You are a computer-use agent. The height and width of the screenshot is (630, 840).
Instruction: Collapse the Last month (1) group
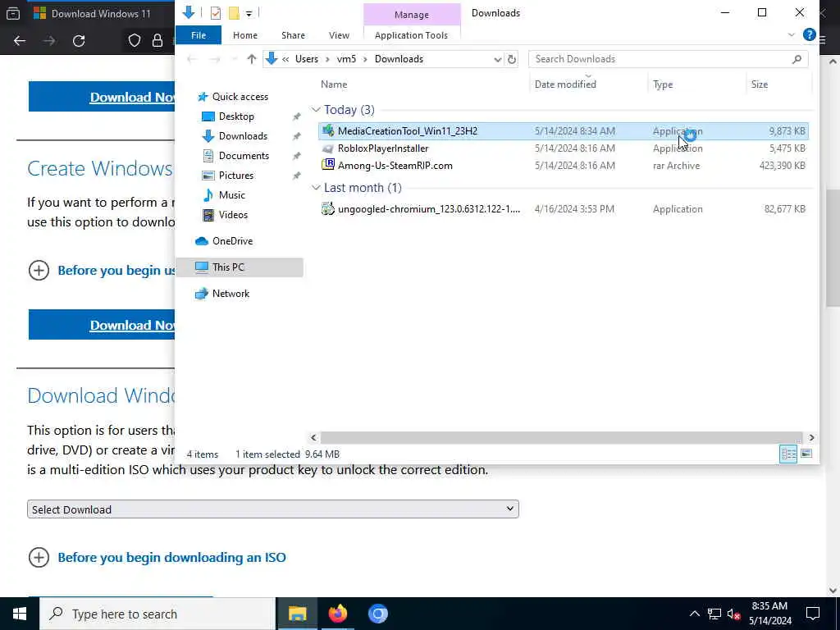316,188
